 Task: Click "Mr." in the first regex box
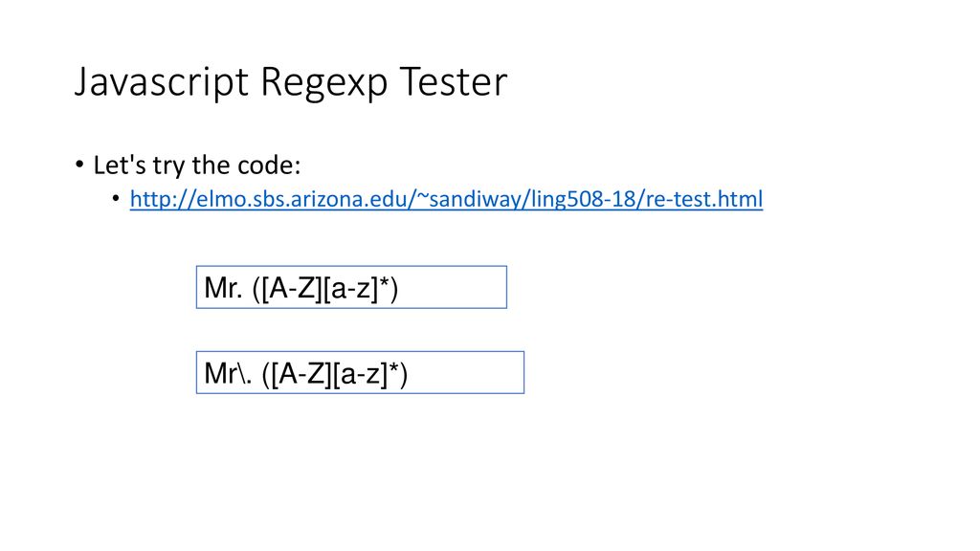[x=223, y=288]
